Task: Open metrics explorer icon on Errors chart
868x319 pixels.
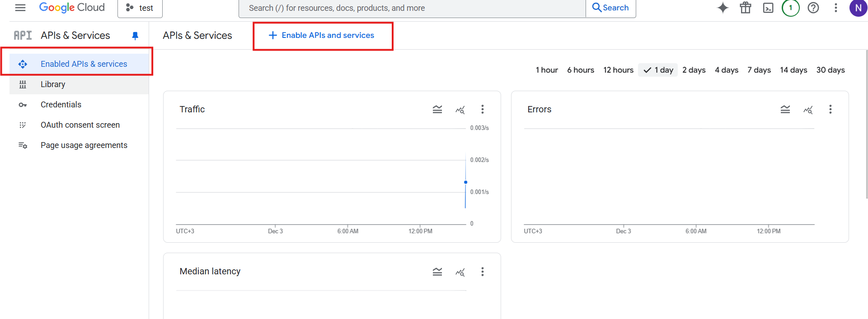Action: [x=808, y=109]
